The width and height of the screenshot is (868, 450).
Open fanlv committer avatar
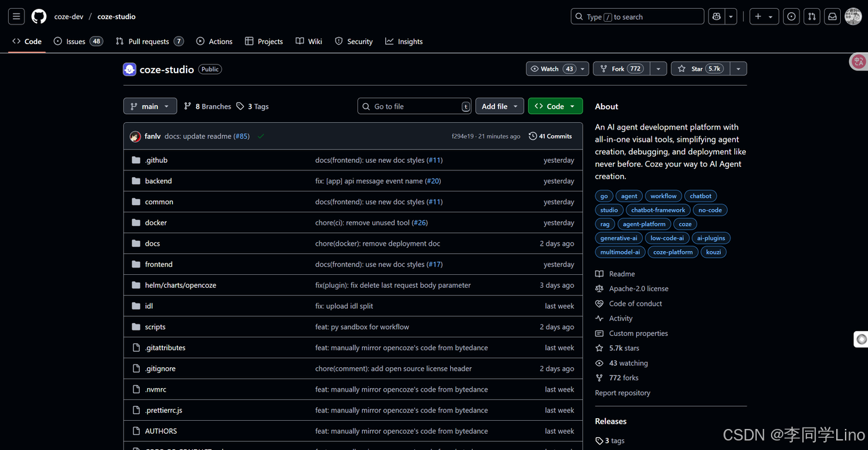click(136, 136)
